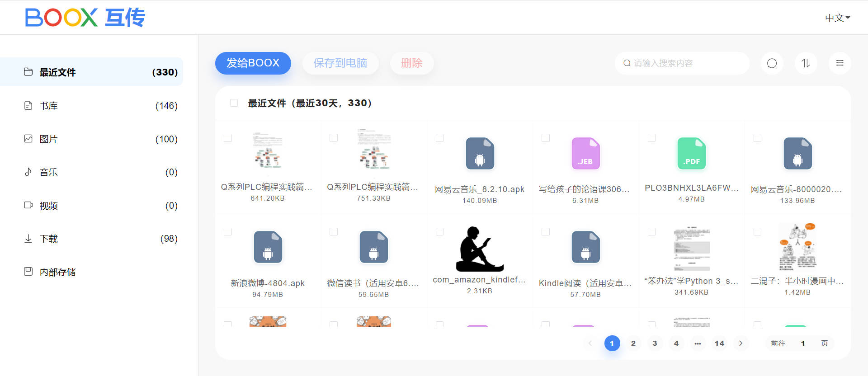Screen dimensions: 868x376
Task: Open 图片 category in sidebar
Action: coord(91,139)
